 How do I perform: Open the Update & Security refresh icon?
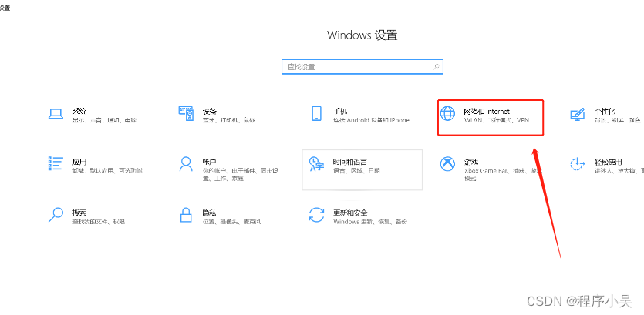point(316,215)
